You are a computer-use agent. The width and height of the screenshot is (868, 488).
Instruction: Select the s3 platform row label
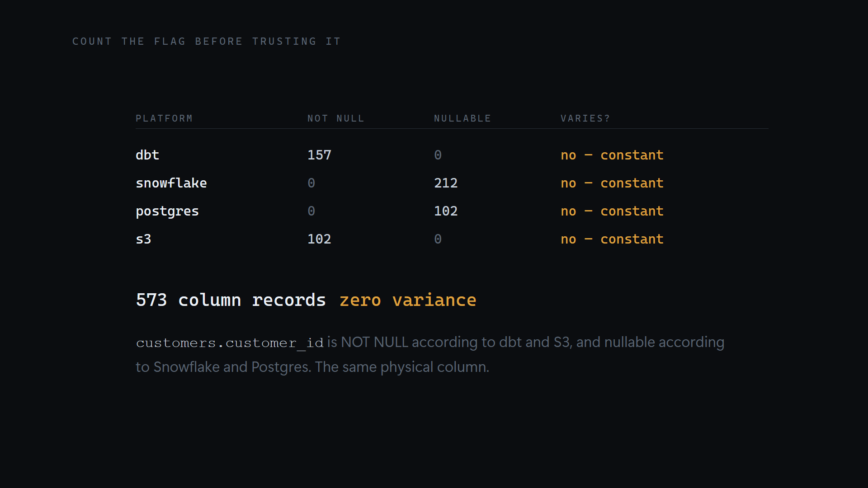point(143,239)
